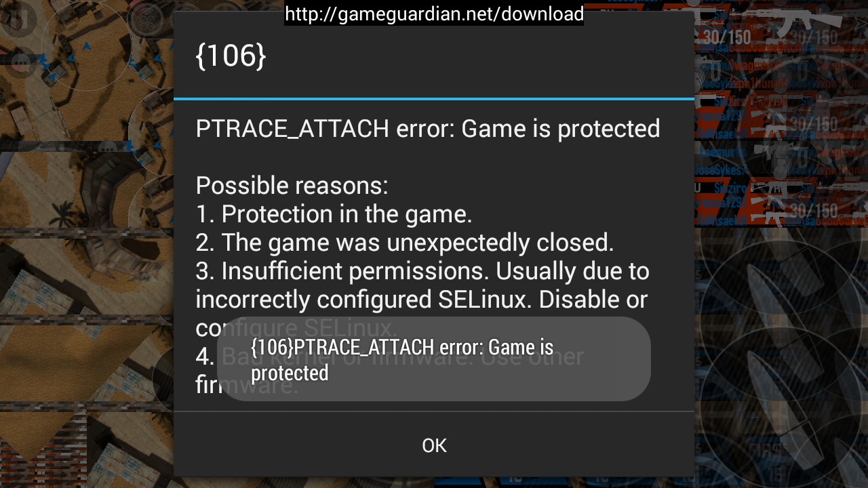Screen dimensions: 868x488
Task: Click the PTRACE_ATTACH error headline text
Action: [x=428, y=128]
